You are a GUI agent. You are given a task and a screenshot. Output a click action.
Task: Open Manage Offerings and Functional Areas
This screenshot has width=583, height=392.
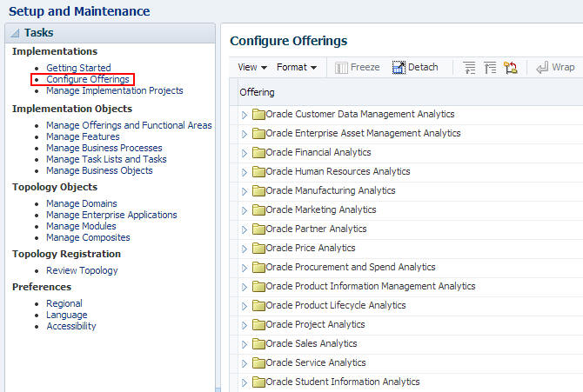129,125
